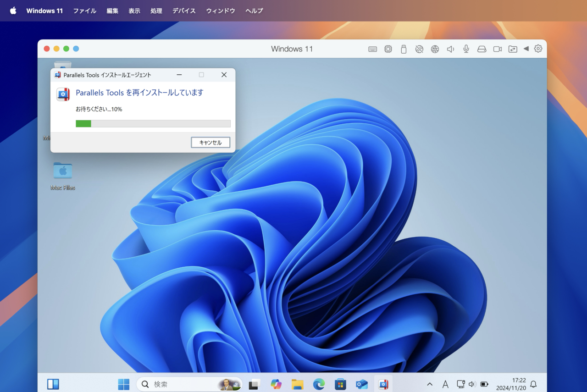Open the shared folders icon in titlebar
Viewport: 587px width, 392px height.
[513, 49]
